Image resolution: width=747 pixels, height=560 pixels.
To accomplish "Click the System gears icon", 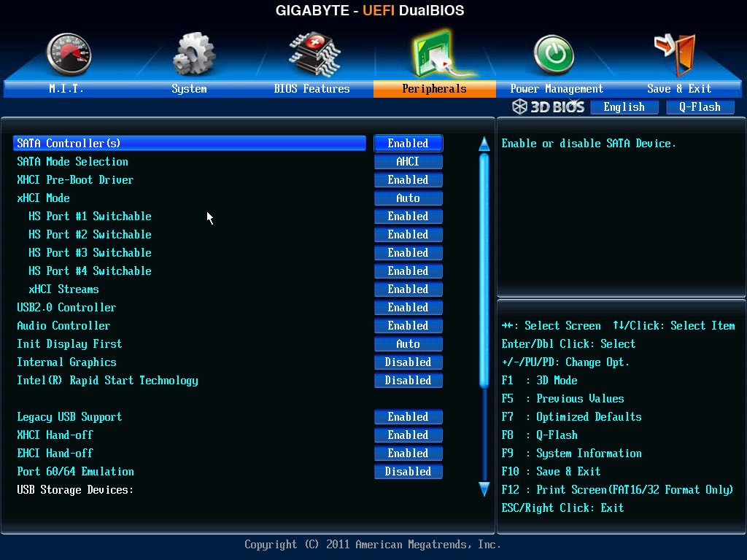I will 193,53.
